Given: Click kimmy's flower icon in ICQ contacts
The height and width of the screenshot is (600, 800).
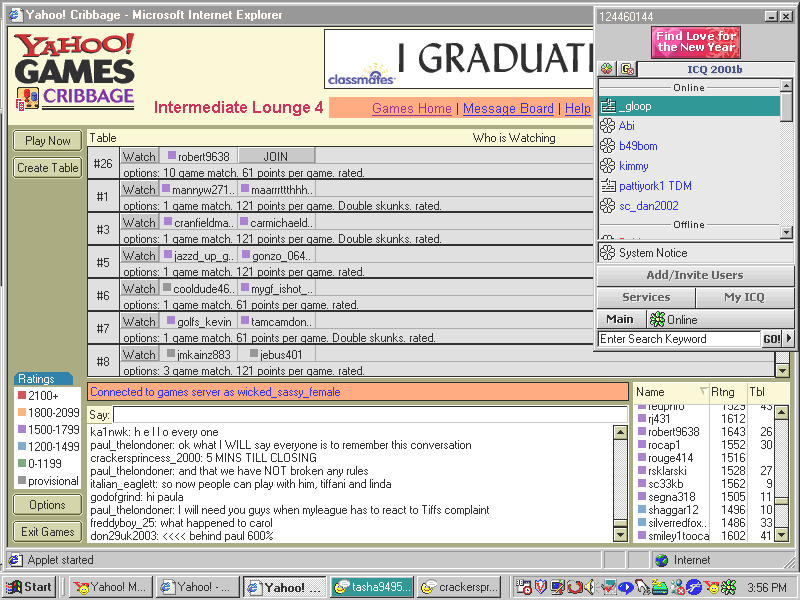Looking at the screenshot, I should click(x=608, y=166).
